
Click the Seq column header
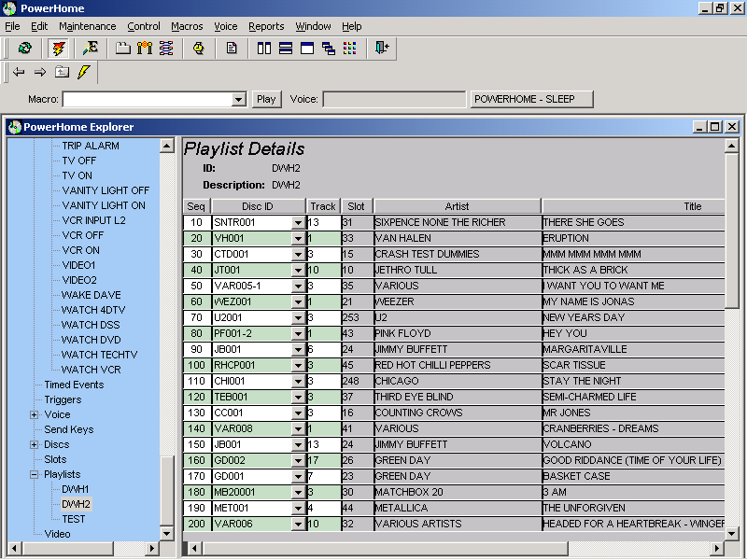196,206
